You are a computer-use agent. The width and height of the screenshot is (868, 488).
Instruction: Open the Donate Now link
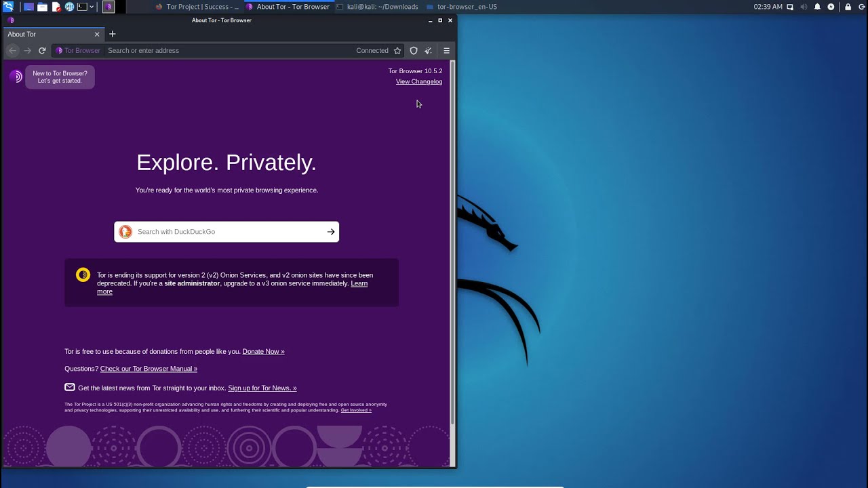click(263, 351)
